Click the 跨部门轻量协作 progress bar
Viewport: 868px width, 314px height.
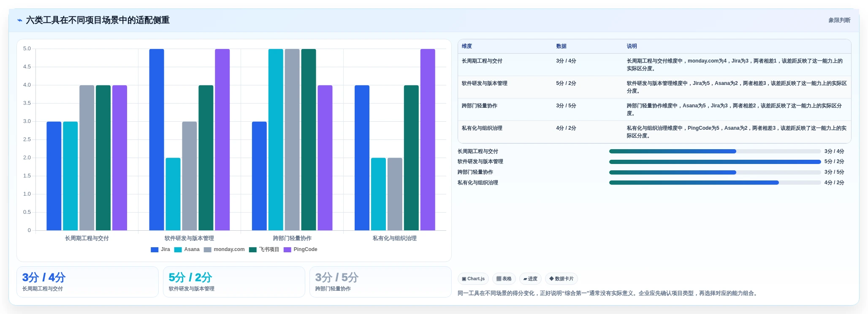coord(715,172)
